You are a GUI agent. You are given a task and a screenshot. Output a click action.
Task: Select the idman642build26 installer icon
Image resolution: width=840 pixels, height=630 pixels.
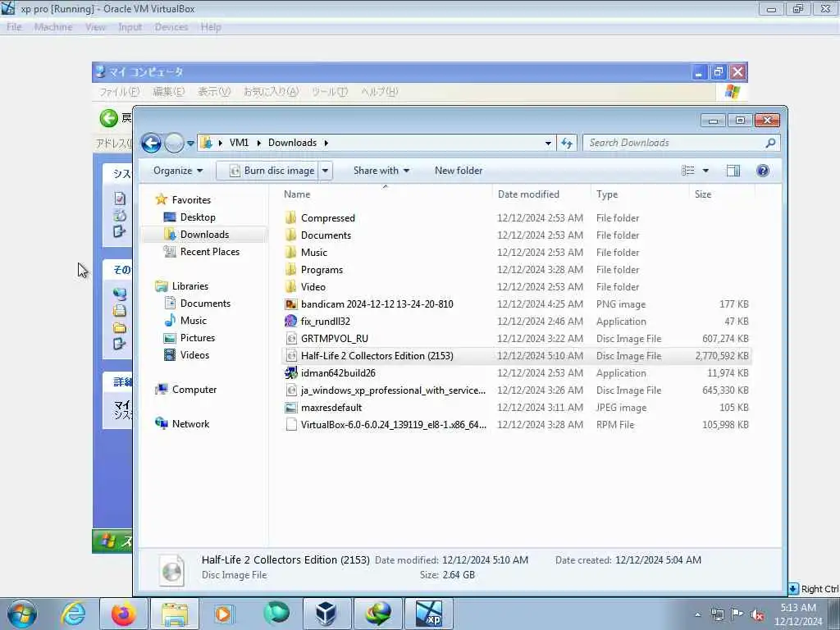[x=291, y=373]
